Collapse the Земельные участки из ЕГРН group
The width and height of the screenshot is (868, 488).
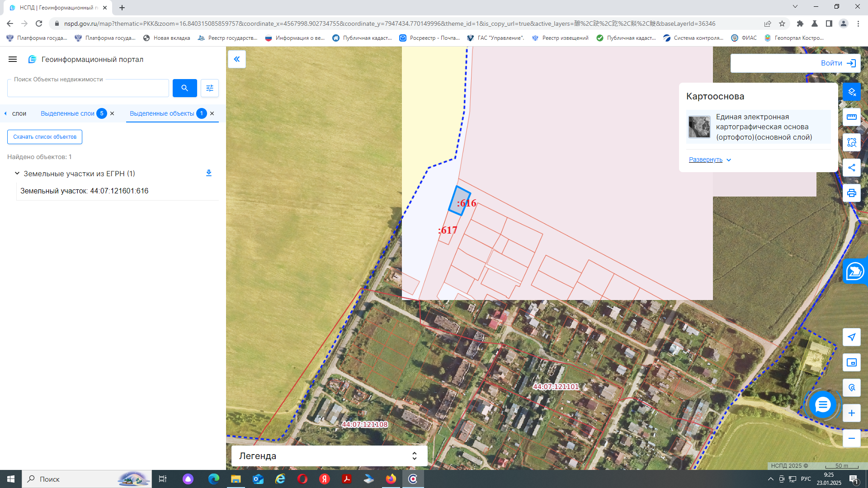tap(17, 174)
